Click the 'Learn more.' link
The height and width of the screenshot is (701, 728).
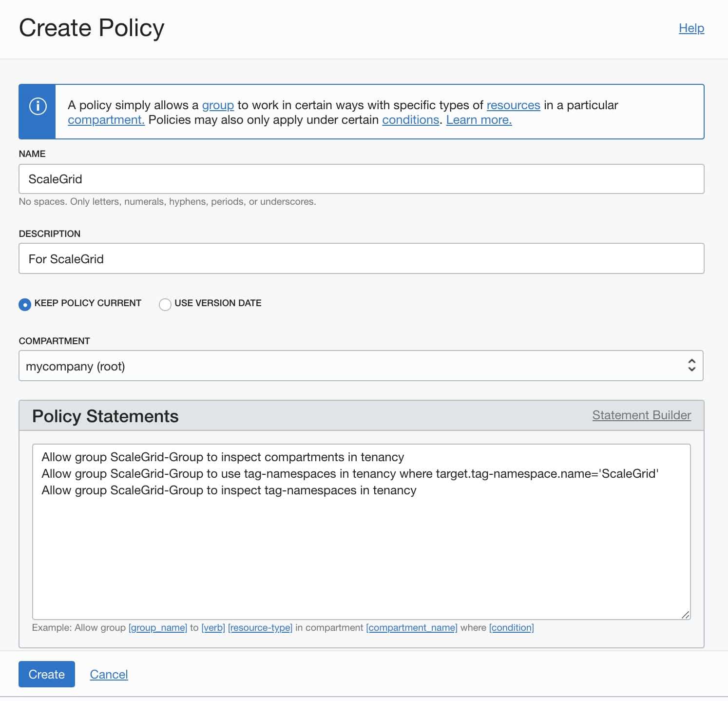479,120
